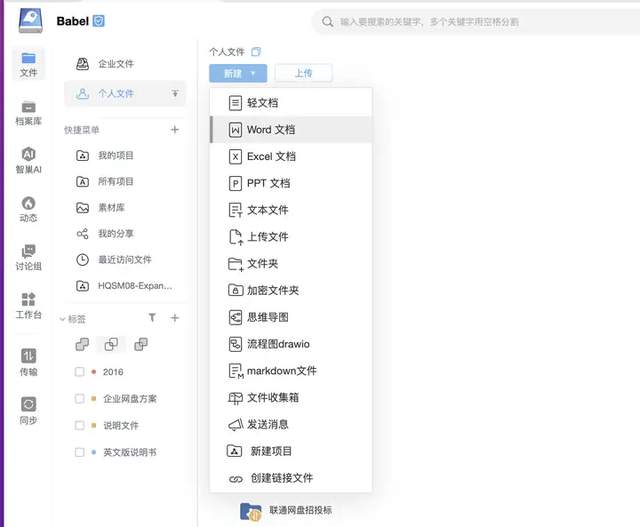
Task: Choose 流程图drawio in the new menu
Action: (291, 344)
